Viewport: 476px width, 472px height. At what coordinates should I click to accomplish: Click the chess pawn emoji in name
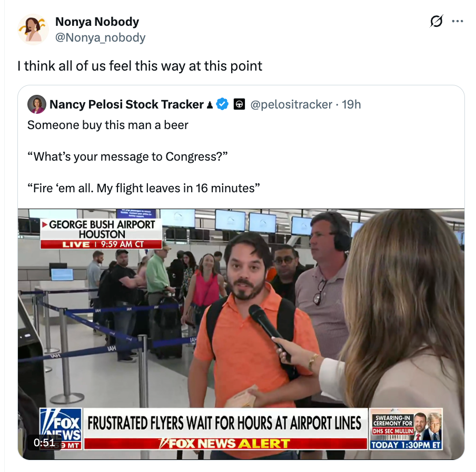tap(210, 105)
